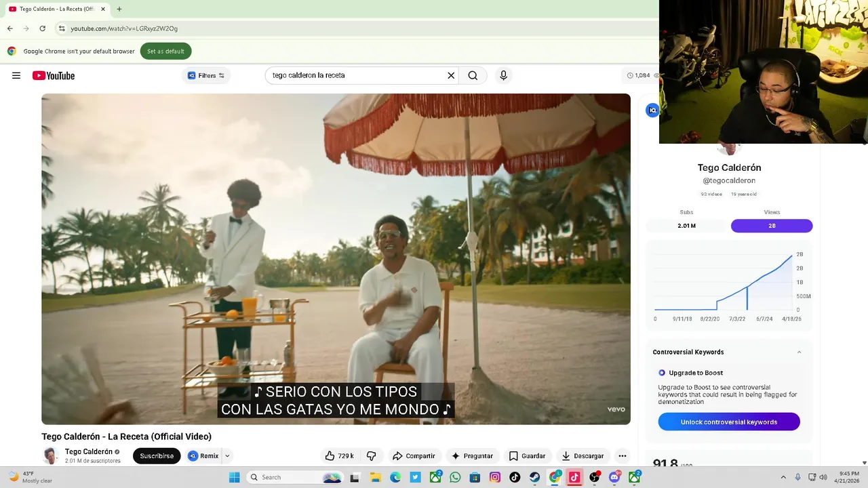Reload the page with refresh icon
This screenshot has width=868, height=488.
tap(42, 28)
